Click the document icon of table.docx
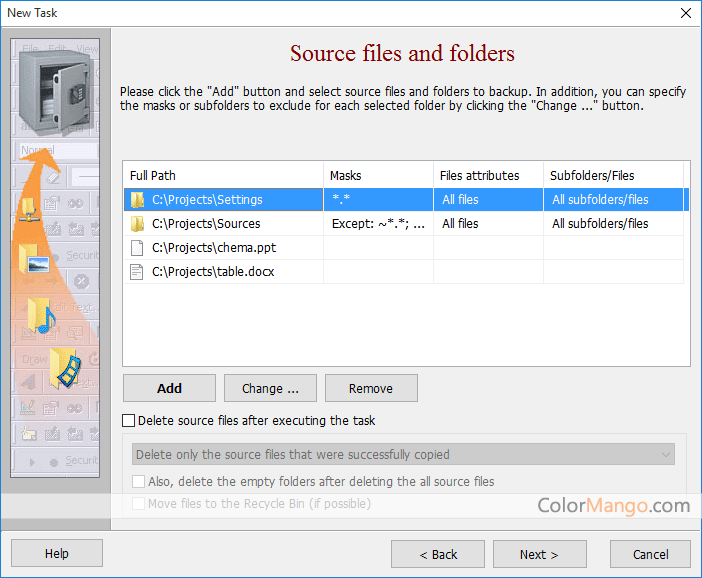This screenshot has width=702, height=578. pyautogui.click(x=137, y=272)
